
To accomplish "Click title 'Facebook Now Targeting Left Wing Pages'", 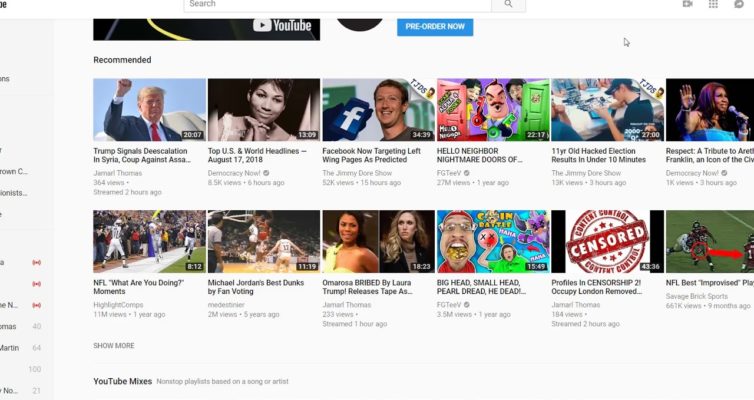I will (x=371, y=155).
